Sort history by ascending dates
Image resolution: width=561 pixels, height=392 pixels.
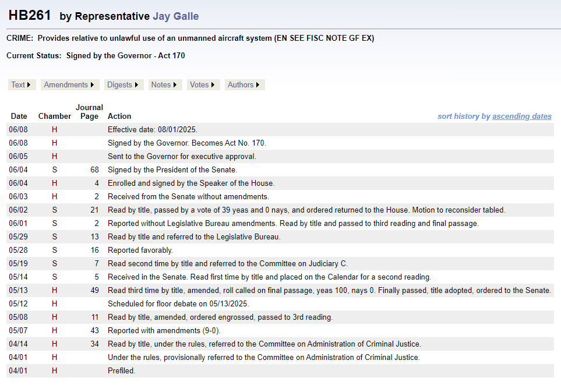coord(521,116)
